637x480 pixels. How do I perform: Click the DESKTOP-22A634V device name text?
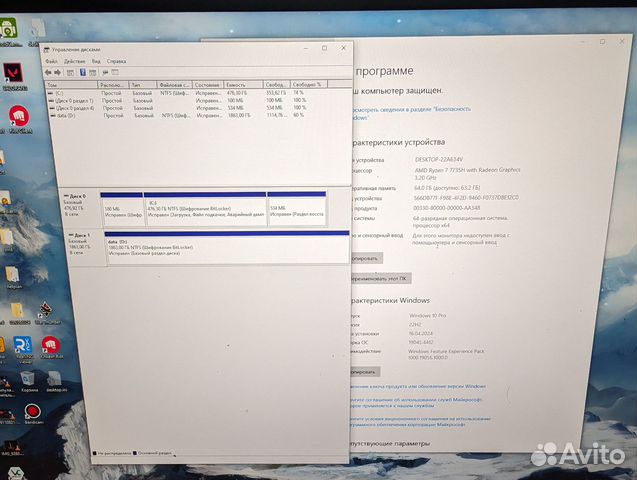tap(439, 160)
